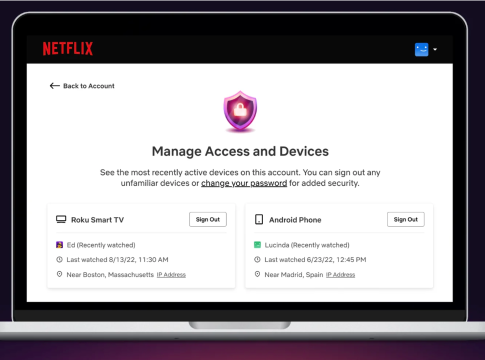View IP Address for Boston device
485x360 pixels.
pyautogui.click(x=171, y=275)
